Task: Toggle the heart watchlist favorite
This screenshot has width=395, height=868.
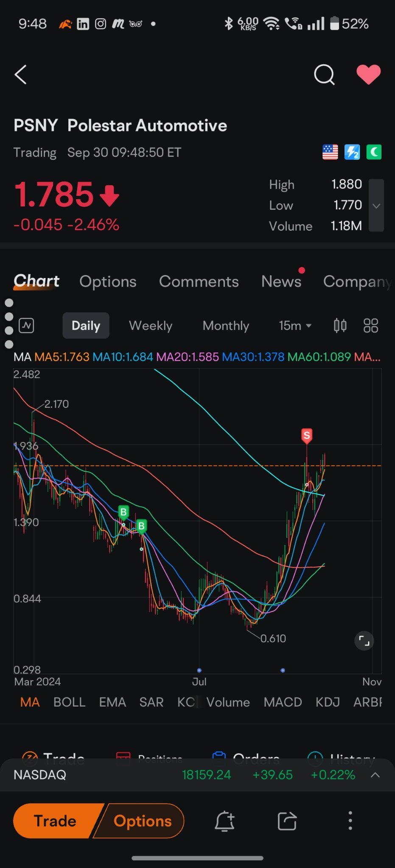Action: pos(368,75)
